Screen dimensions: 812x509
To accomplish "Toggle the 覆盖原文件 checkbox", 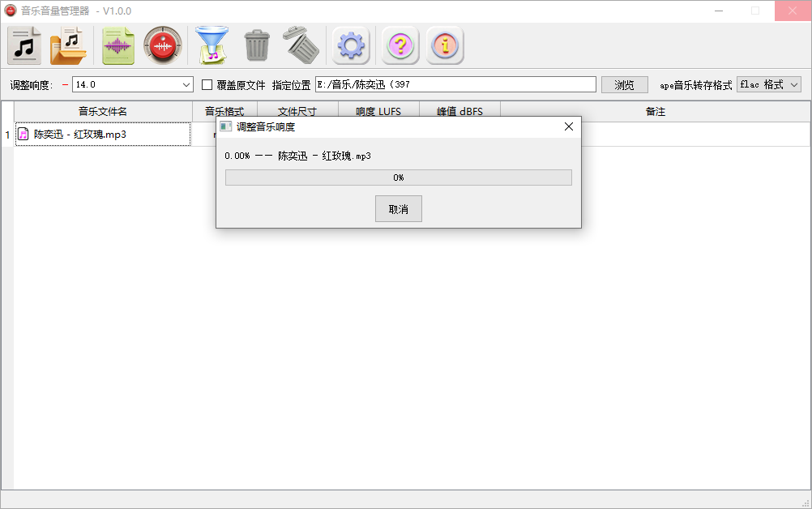I will click(207, 84).
